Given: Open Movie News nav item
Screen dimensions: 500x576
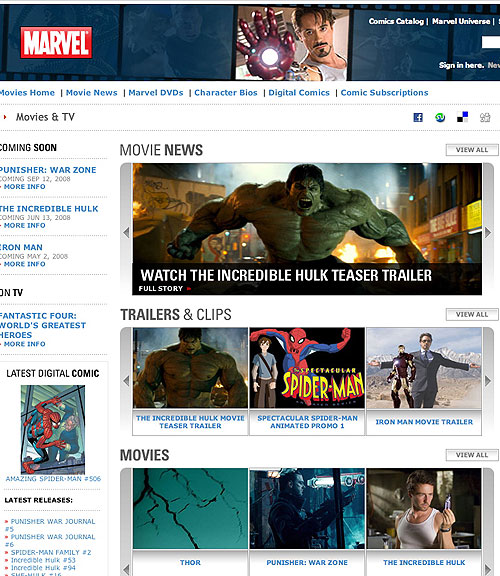Looking at the screenshot, I should click(91, 93).
